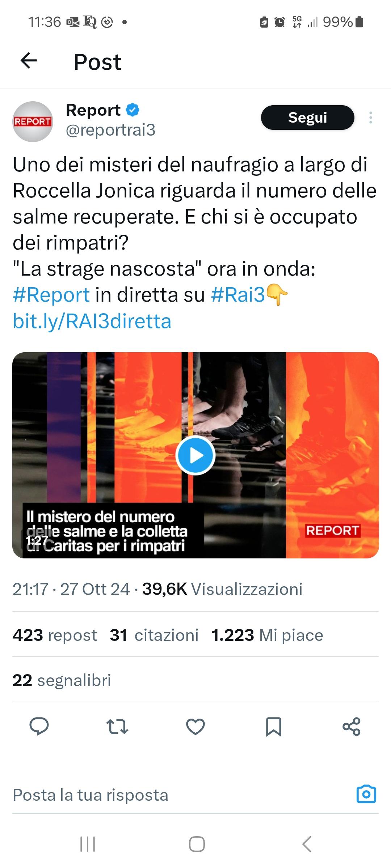Viewport: 391px width, 868px height.
Task: View the 31 citazioni list
Action: point(154,635)
